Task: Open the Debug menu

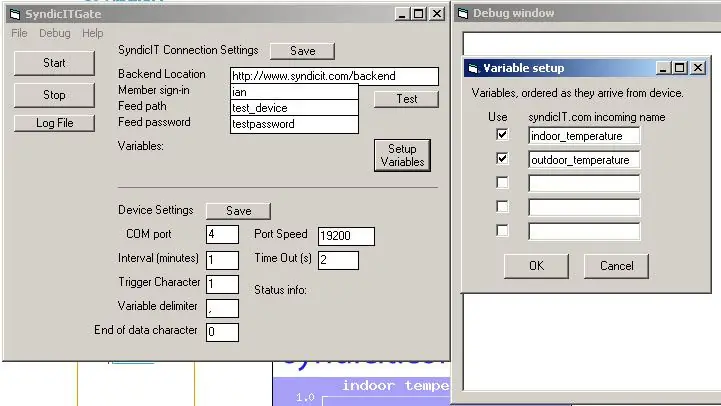Action: pyautogui.click(x=55, y=33)
